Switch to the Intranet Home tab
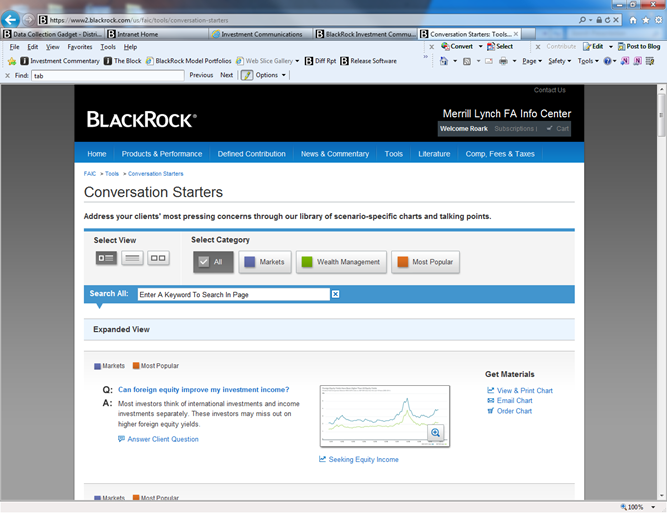 [157, 34]
